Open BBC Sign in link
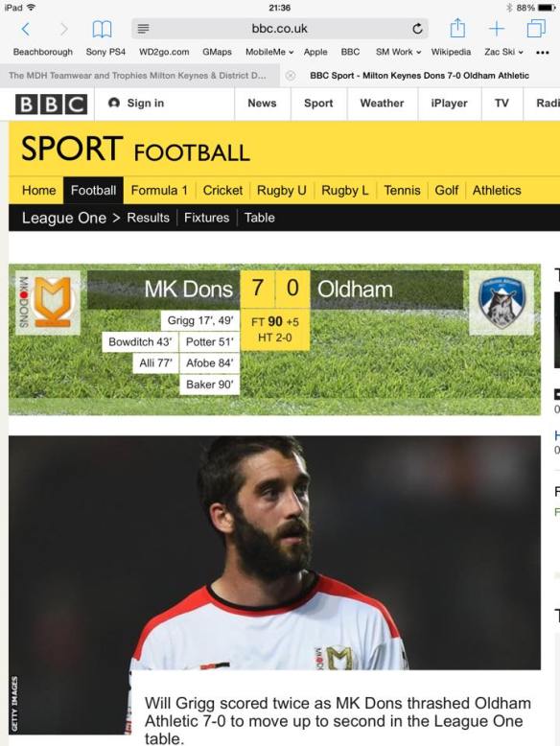 pos(136,104)
